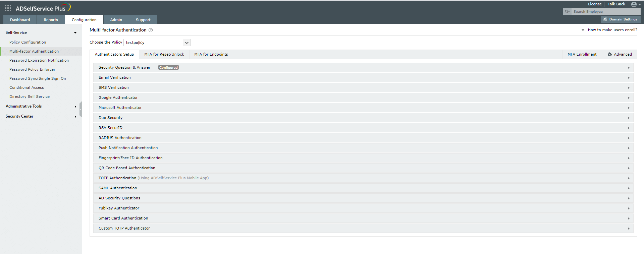Click the user account avatar icon
The height and width of the screenshot is (254, 644).
click(634, 4)
